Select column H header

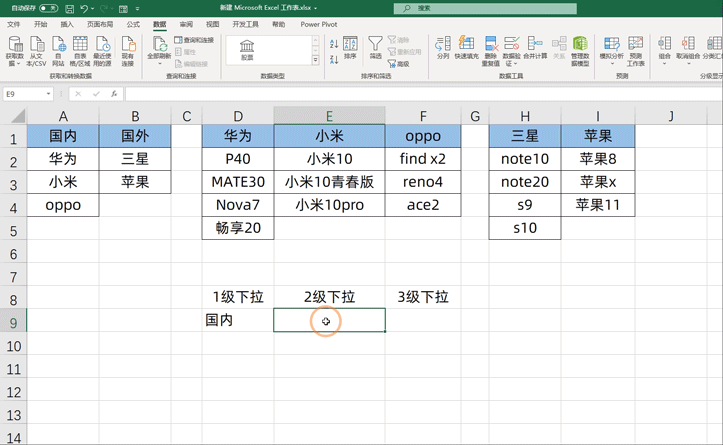[525, 116]
